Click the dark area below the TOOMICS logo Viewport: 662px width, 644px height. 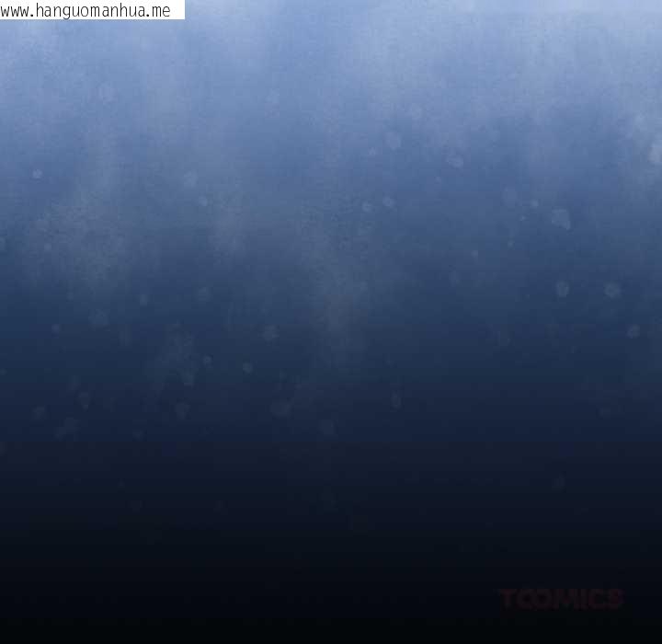click(x=561, y=629)
